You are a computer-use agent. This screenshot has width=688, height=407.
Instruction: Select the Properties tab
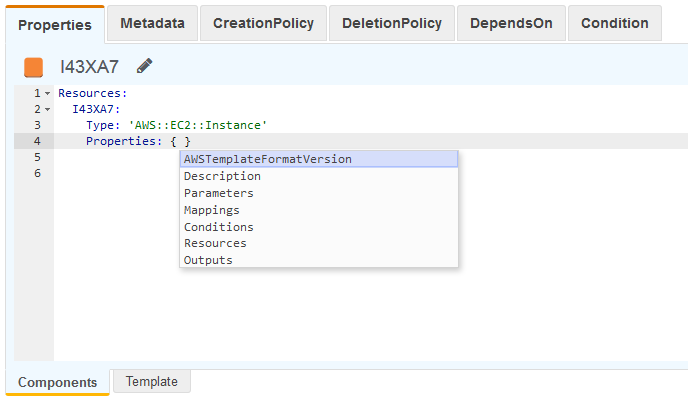pos(55,24)
